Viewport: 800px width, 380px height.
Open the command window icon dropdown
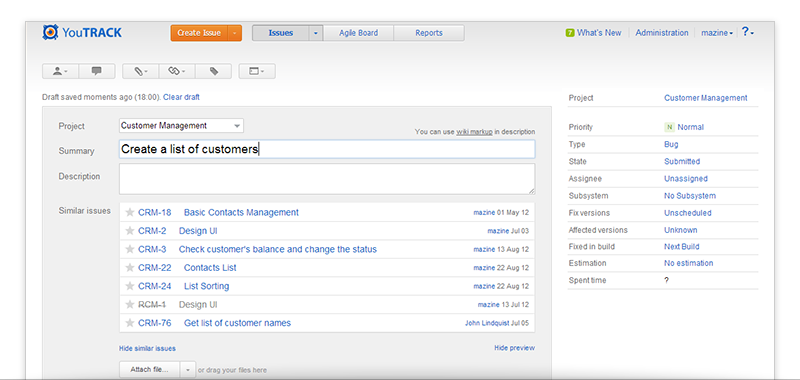click(257, 71)
